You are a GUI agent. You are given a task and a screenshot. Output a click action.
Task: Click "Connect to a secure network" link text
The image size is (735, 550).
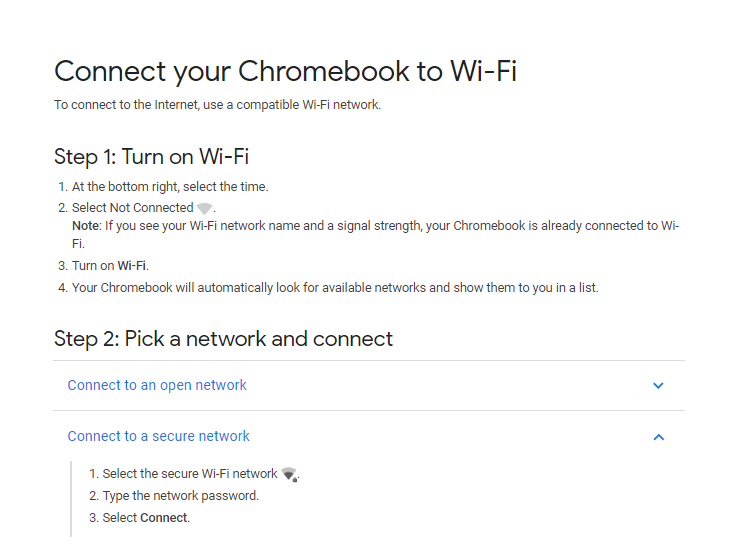(158, 436)
